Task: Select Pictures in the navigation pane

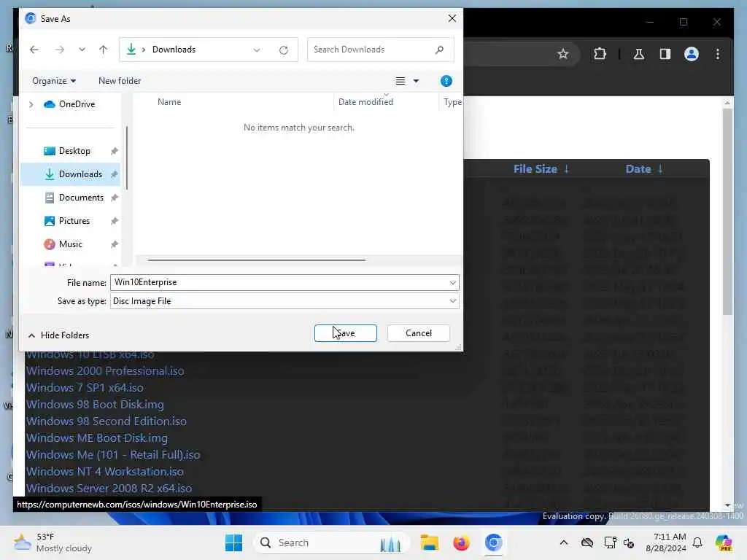Action: coord(71,221)
